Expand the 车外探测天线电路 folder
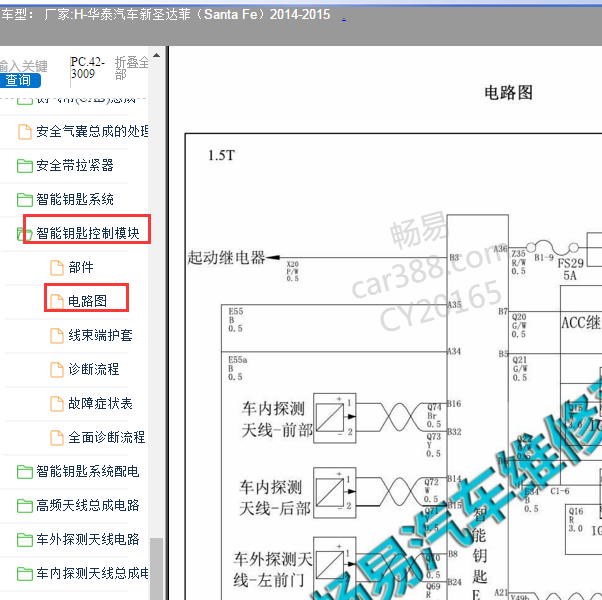Screen dimensions: 602x600 coord(88,539)
